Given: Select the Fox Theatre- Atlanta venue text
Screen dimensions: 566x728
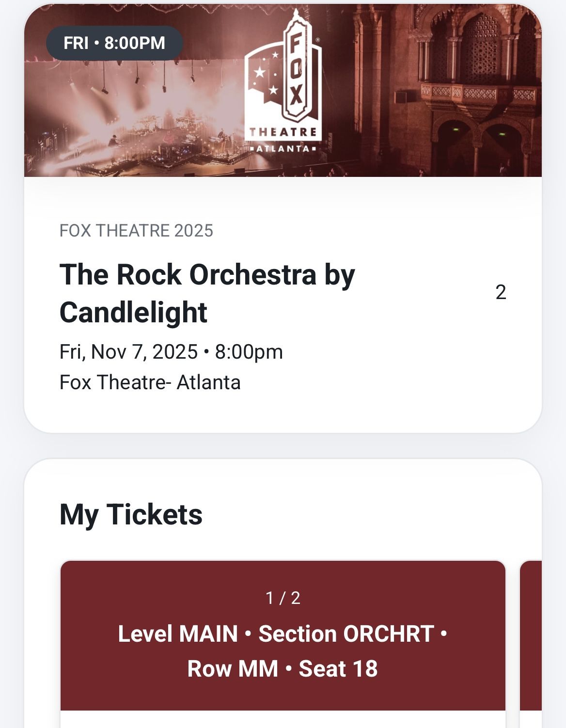Looking at the screenshot, I should [x=150, y=382].
